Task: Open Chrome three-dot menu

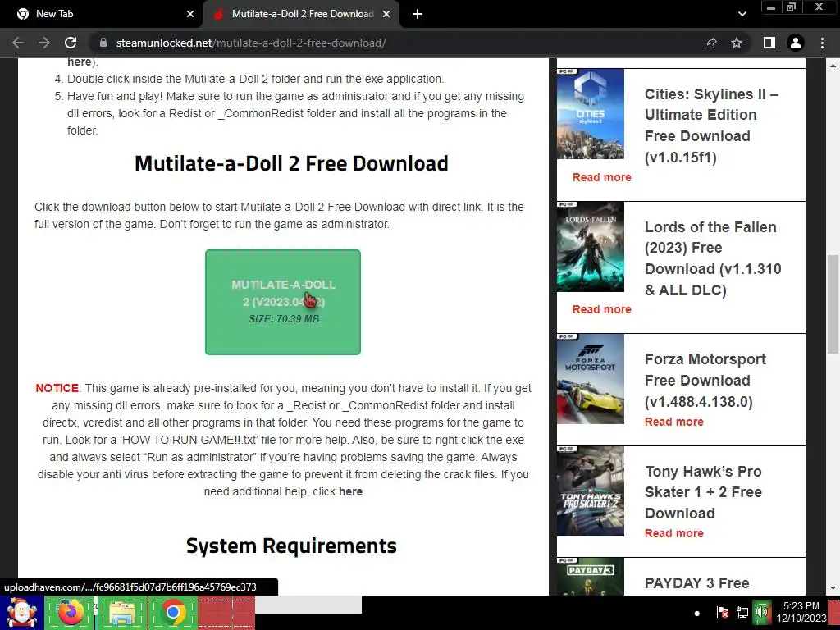Action: 822,43
